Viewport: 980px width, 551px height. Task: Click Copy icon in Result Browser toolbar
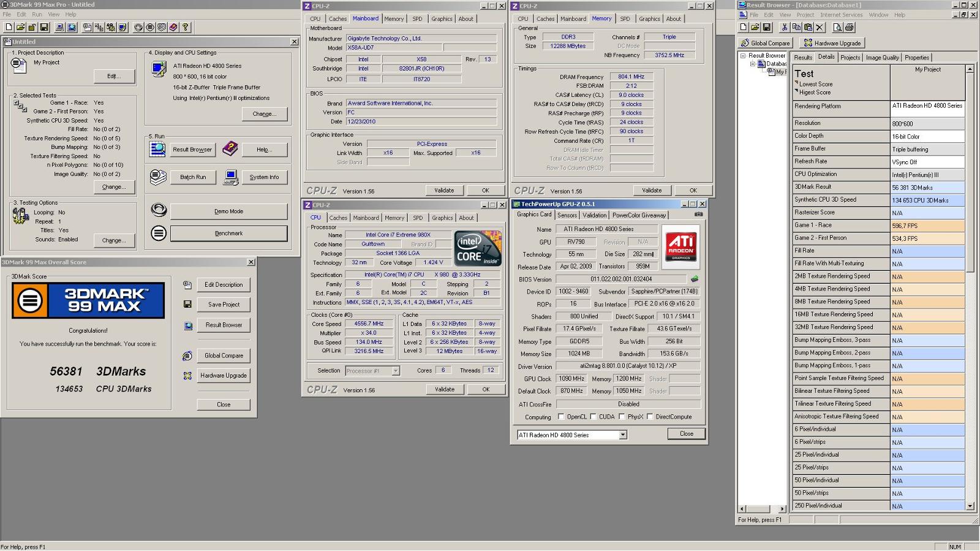(796, 27)
